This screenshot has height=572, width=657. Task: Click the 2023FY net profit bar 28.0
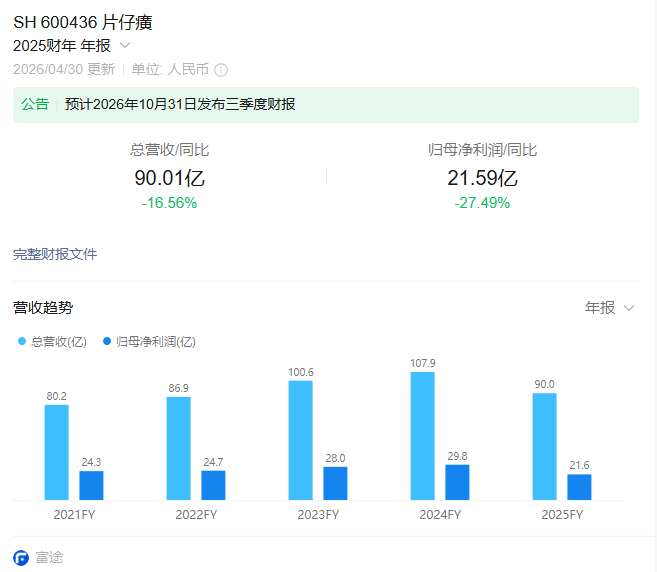[335, 483]
